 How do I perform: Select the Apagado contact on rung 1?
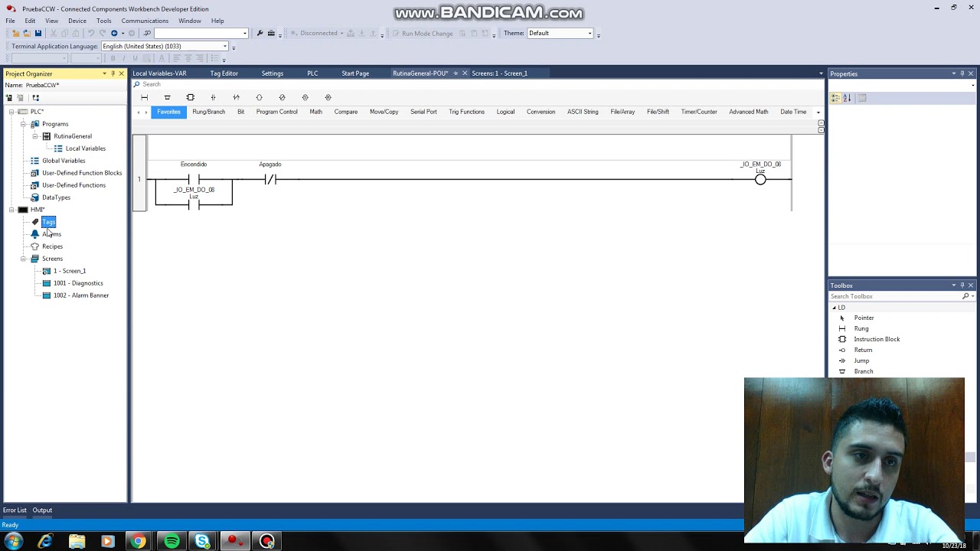coord(270,180)
